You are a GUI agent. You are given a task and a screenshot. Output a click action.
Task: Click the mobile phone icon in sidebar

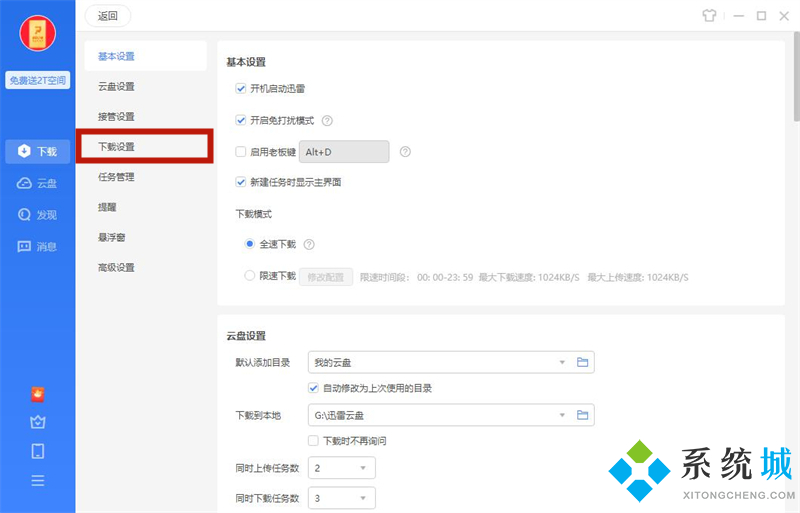[38, 451]
